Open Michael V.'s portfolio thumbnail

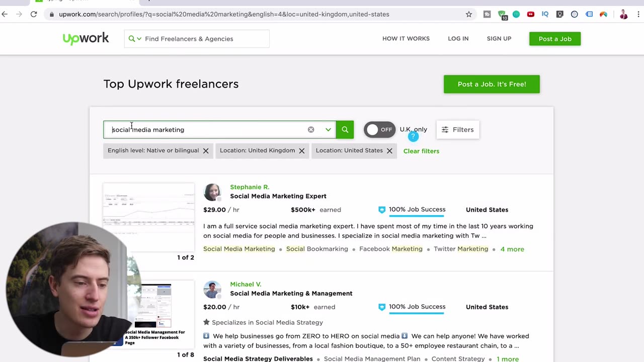(149, 315)
